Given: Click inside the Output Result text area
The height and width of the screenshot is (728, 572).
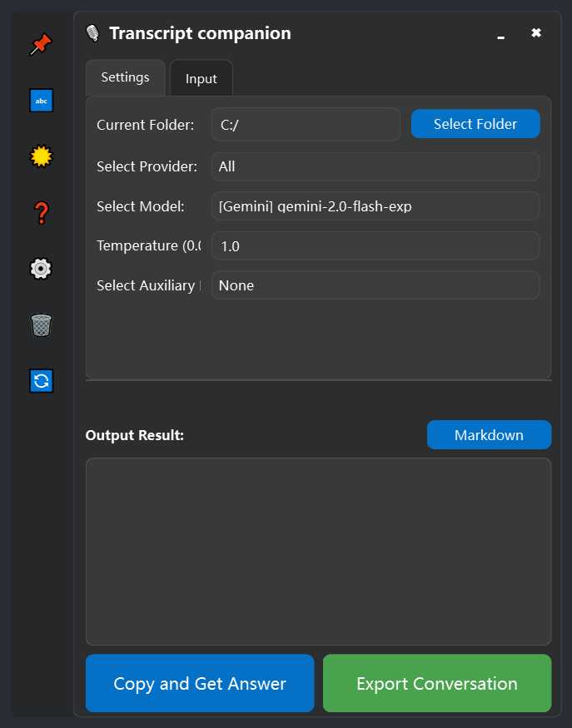Looking at the screenshot, I should [318, 551].
